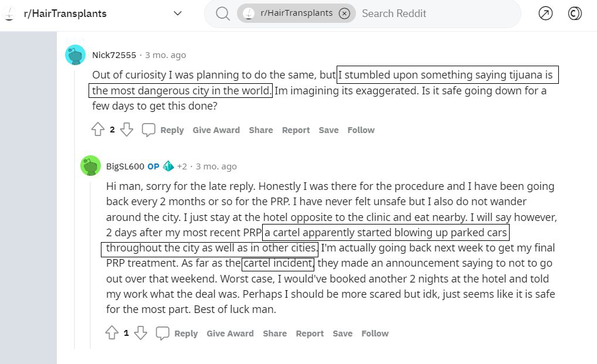Screen dimensions: 597x364
Task: Click the coins icon in header
Action: (575, 13)
